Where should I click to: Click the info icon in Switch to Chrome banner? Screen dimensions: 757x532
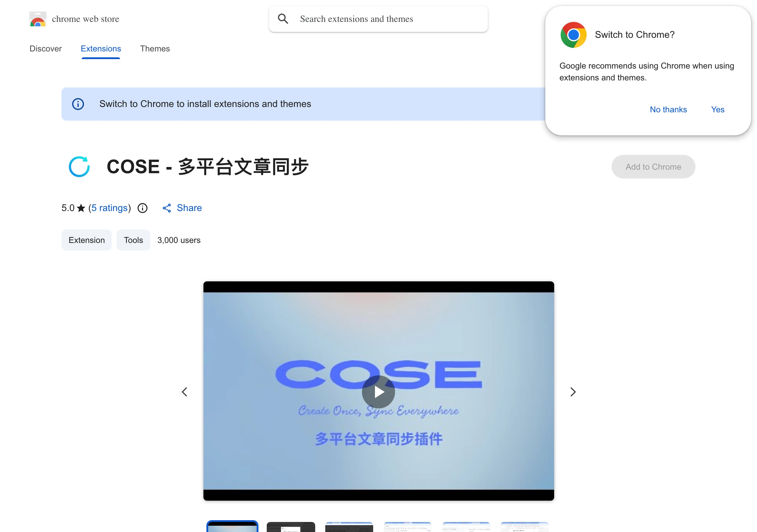[78, 104]
